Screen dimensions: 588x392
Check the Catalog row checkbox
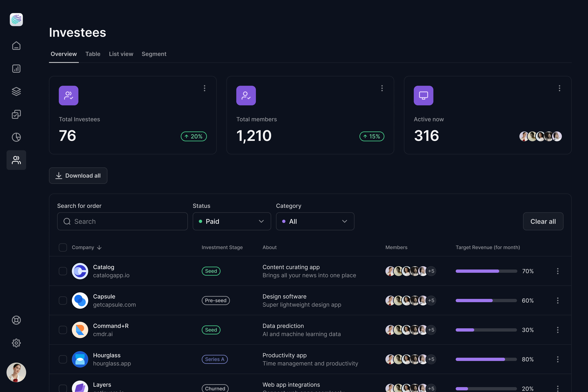(x=63, y=271)
